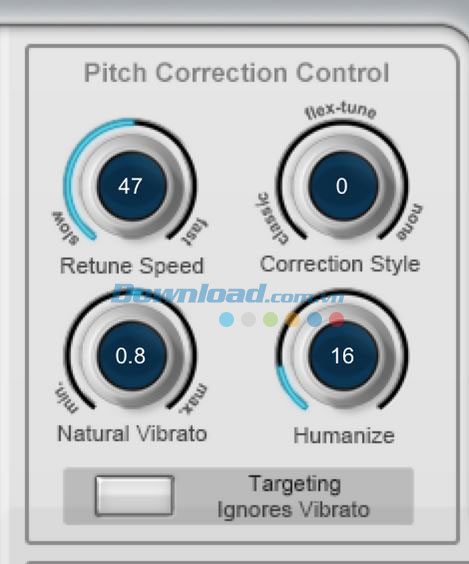Select the 'none' mark on Correction Style
The width and height of the screenshot is (469, 564).
pos(410,222)
